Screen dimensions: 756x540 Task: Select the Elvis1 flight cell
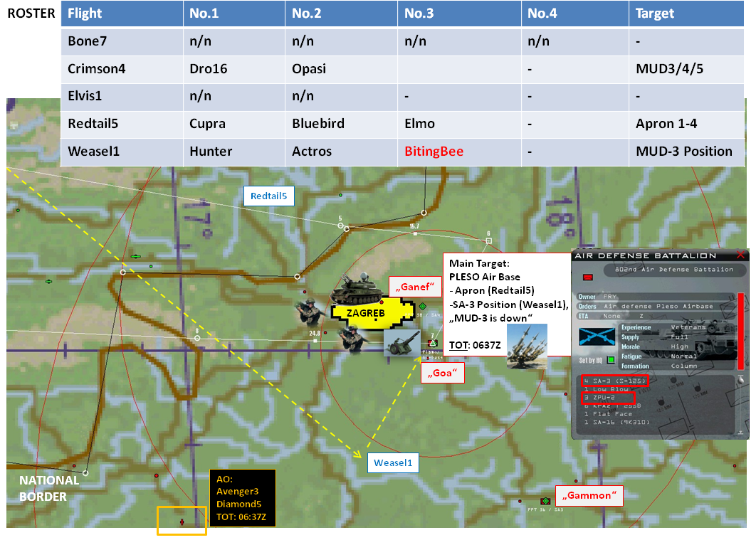point(122,96)
